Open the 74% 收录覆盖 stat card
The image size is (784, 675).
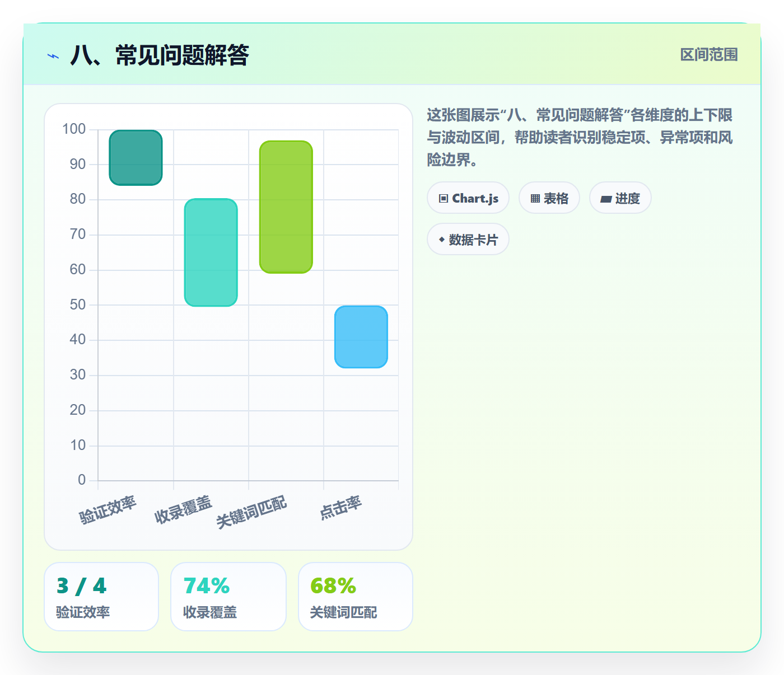[x=228, y=597]
